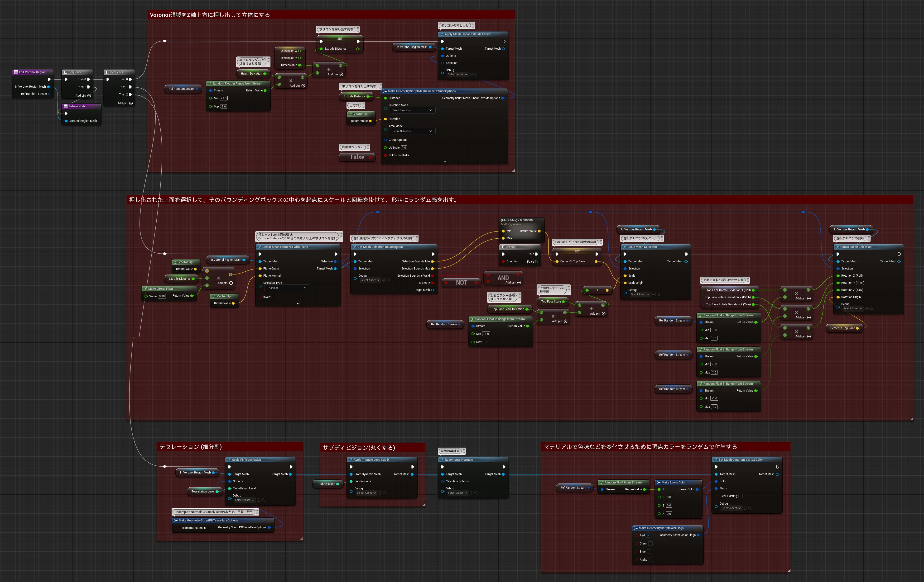
Task: Click the Apply Triangle Loop Sub D node title
Action: coord(371,460)
